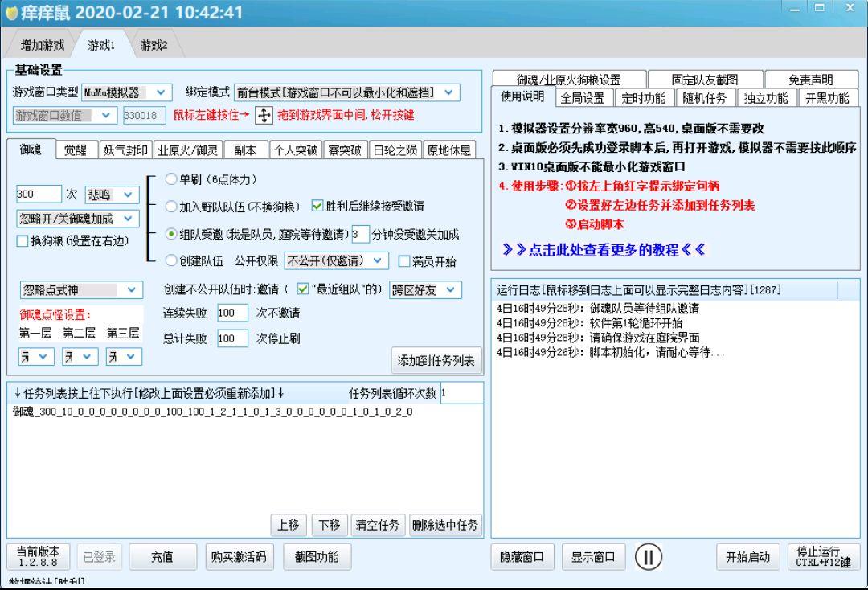Click the crosshair drag-to-bind window icon
This screenshot has width=868, height=590.
tap(264, 116)
